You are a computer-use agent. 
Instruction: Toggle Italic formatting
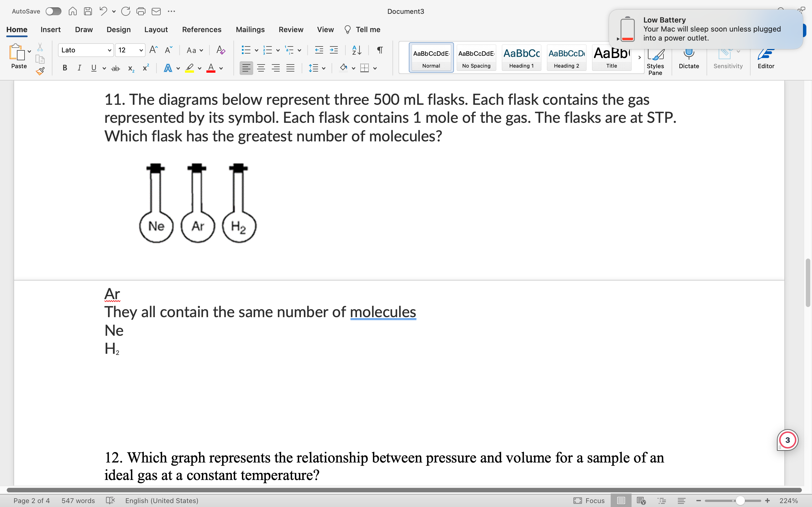click(x=79, y=68)
